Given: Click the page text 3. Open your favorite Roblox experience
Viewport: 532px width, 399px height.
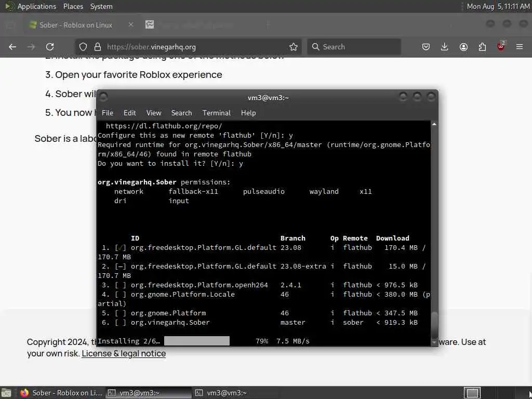Looking at the screenshot, I should (x=134, y=75).
